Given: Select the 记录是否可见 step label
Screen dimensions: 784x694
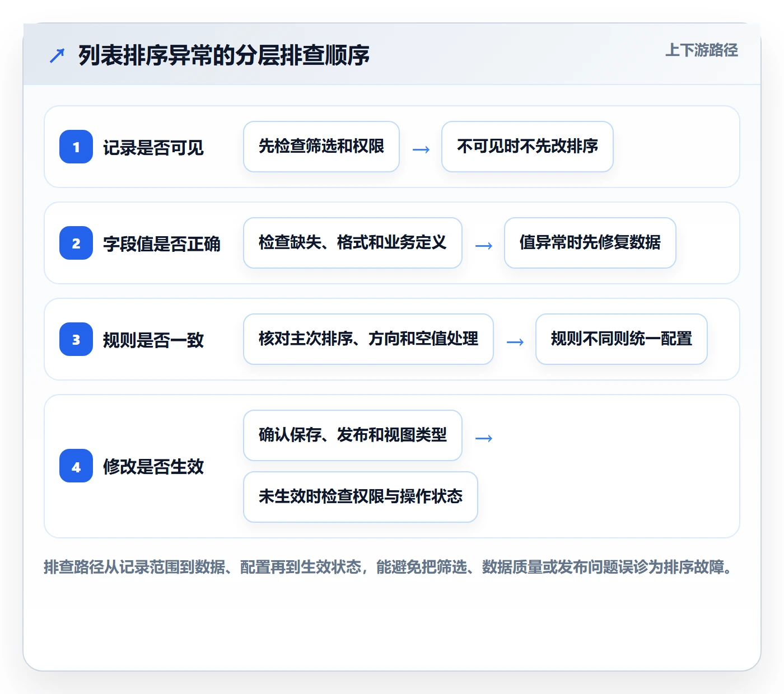Looking at the screenshot, I should click(153, 148).
